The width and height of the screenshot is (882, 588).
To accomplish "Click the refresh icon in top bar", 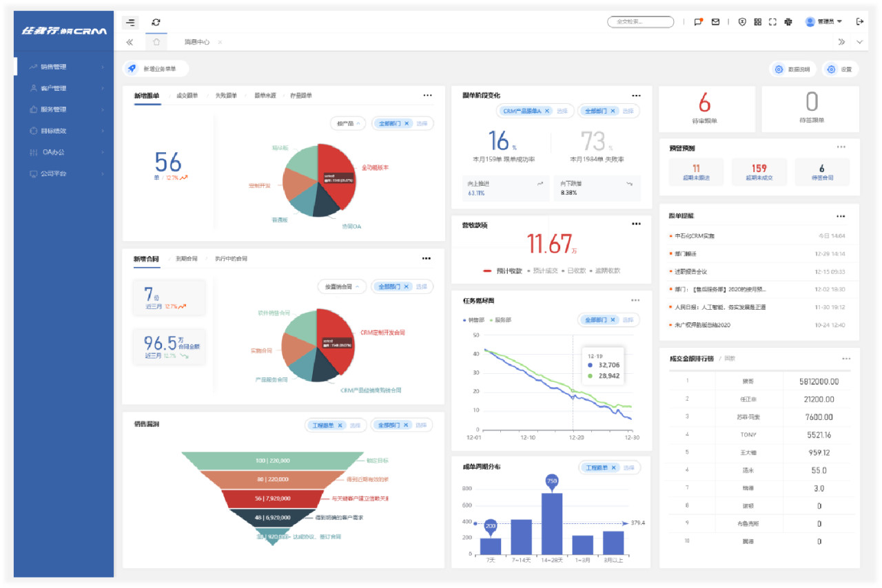I will tap(156, 22).
